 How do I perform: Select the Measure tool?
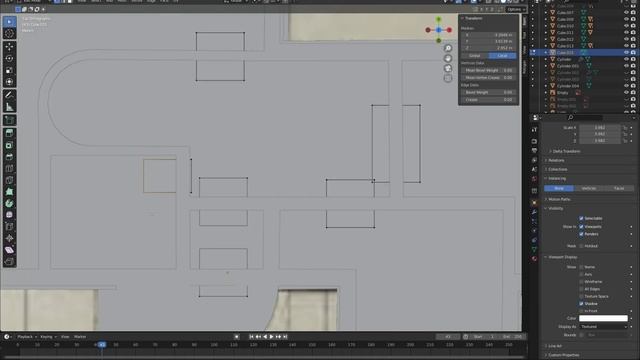pos(9,107)
